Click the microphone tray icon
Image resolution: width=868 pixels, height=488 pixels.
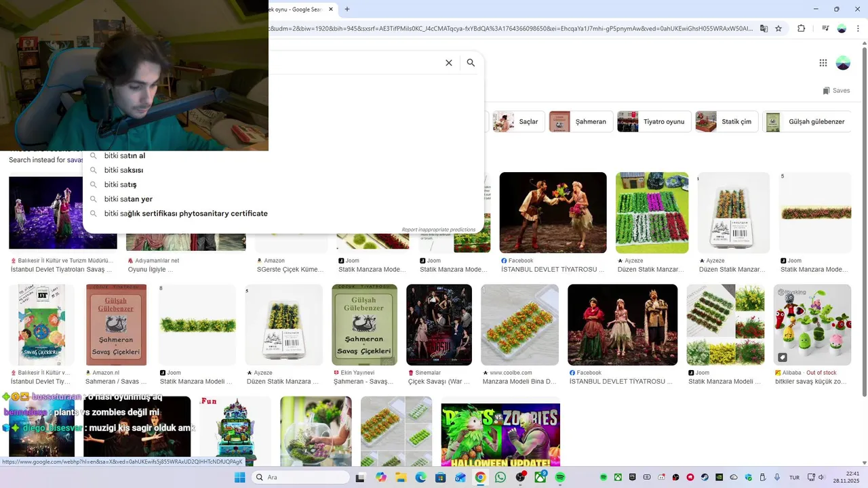click(x=777, y=477)
